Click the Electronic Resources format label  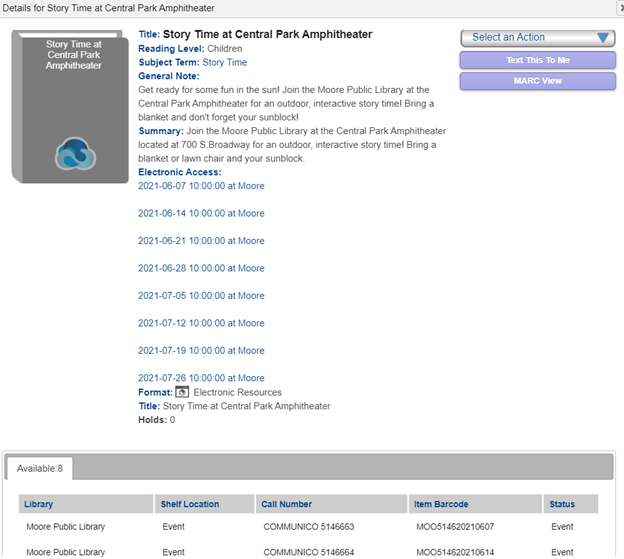click(238, 392)
